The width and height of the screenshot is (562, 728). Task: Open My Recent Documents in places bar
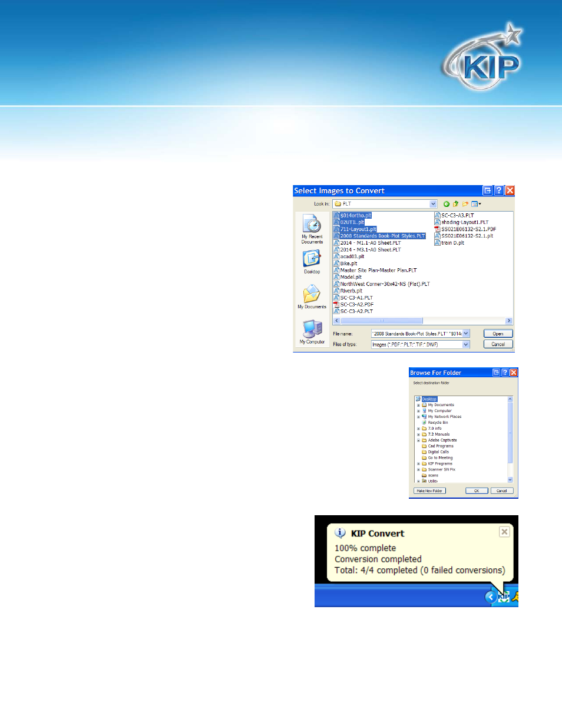point(312,229)
